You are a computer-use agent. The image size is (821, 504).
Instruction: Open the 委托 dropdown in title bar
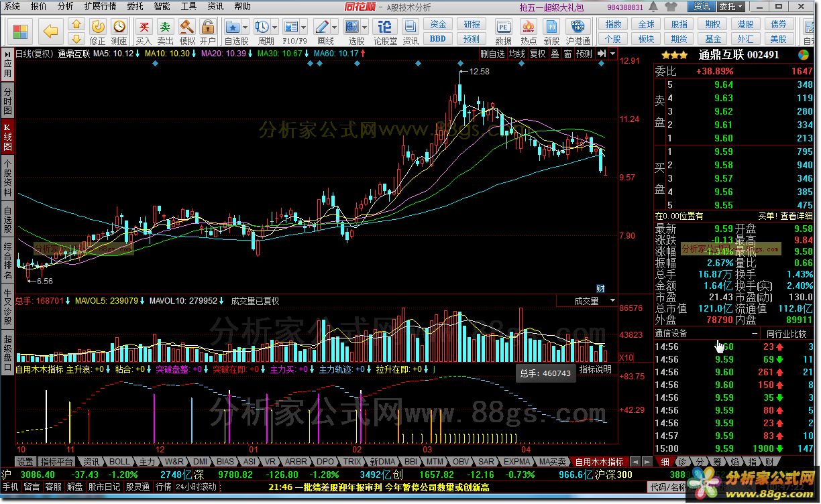pos(730,7)
